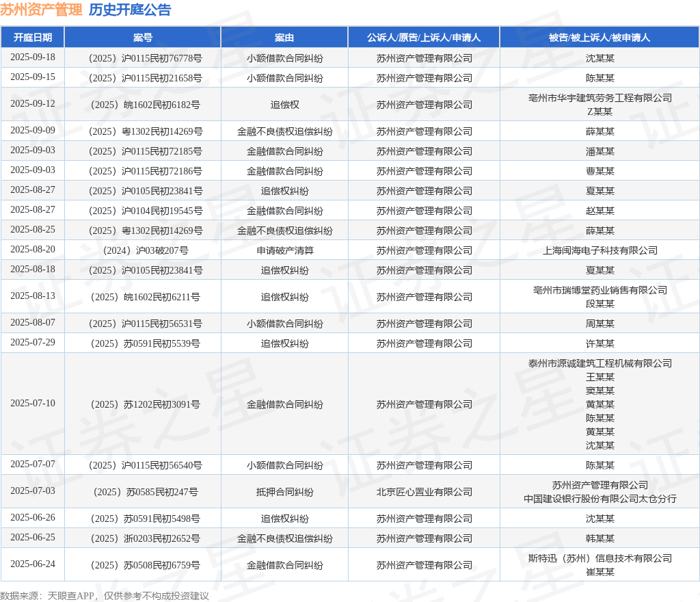Image resolution: width=700 pixels, height=602 pixels.
Task: Select case number (2025)苏0591民初5539号
Action: pyautogui.click(x=145, y=343)
